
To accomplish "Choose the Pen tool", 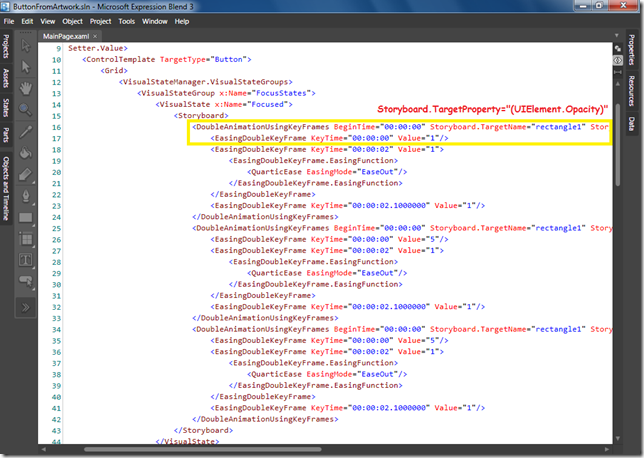I will pos(25,196).
